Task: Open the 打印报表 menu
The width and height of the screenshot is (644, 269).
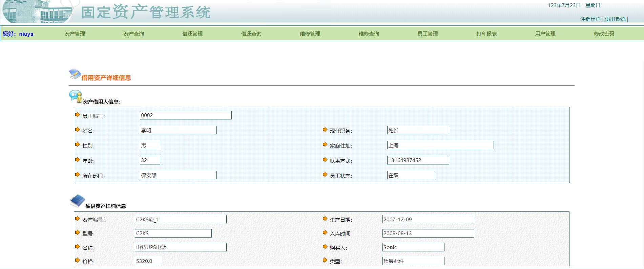Action: 486,34
